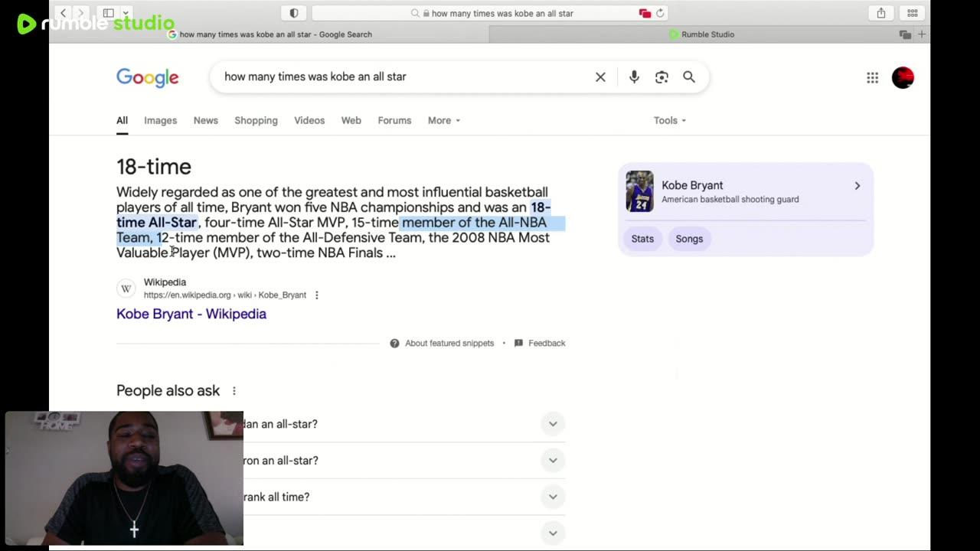Click Safari forward navigation arrow
Screen dimensions: 980x551
80,13
